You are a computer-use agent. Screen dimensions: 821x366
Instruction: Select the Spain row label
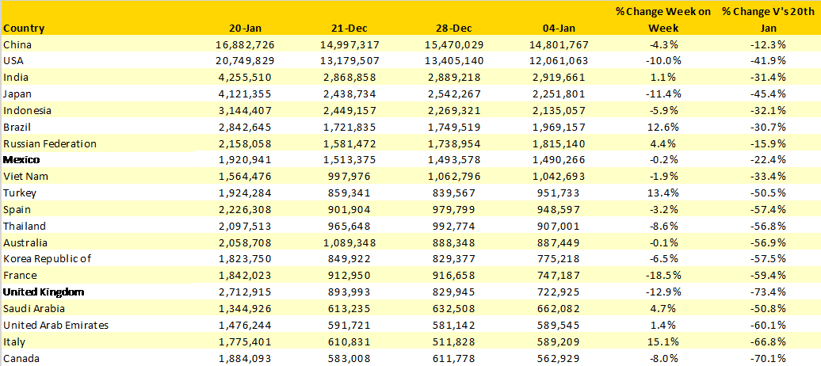(x=17, y=209)
